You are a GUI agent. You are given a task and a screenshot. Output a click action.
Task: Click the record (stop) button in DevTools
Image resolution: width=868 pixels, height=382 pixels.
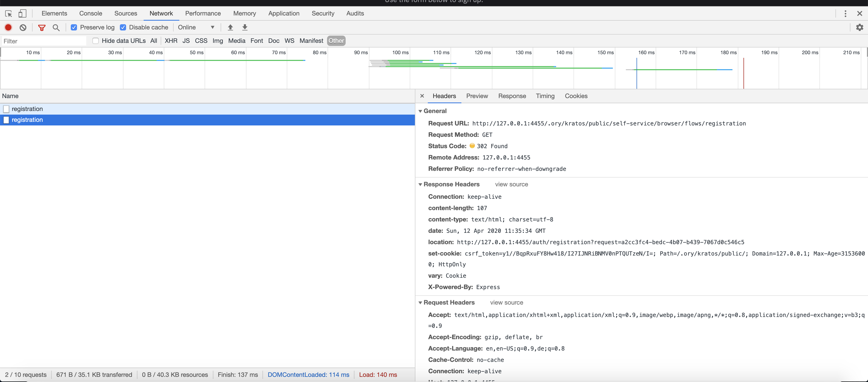8,27
